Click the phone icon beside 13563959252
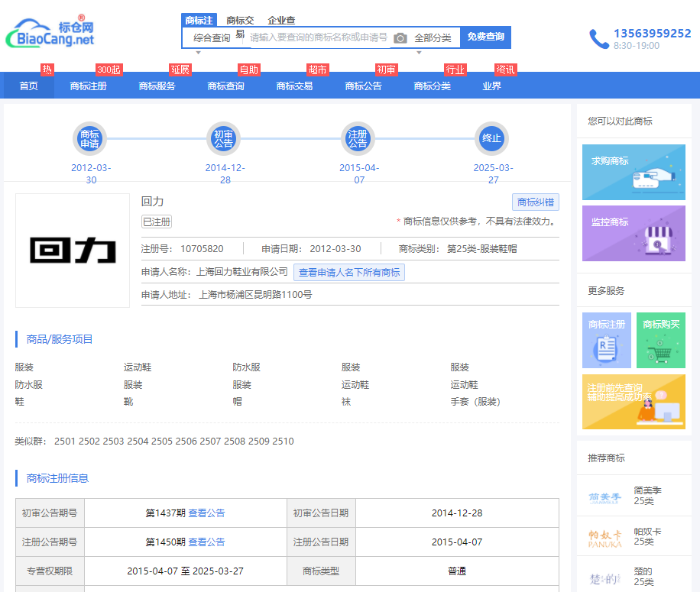The image size is (700, 592). pyautogui.click(x=598, y=39)
